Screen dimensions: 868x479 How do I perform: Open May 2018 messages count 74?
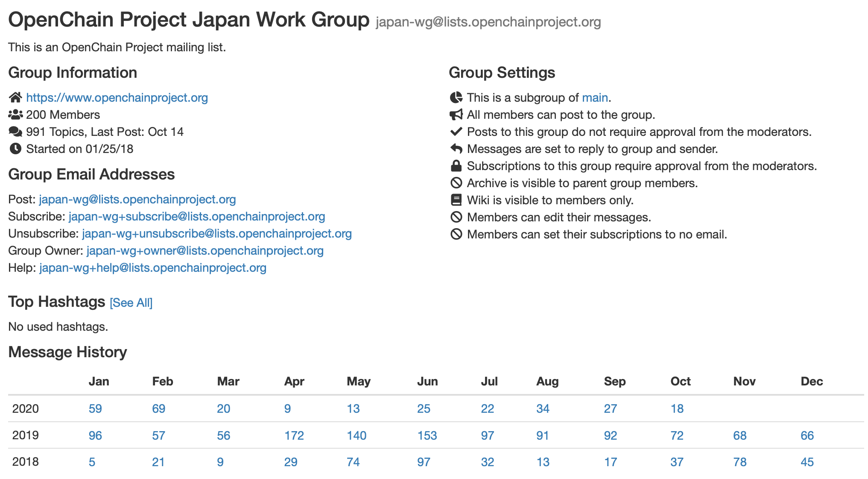point(353,462)
